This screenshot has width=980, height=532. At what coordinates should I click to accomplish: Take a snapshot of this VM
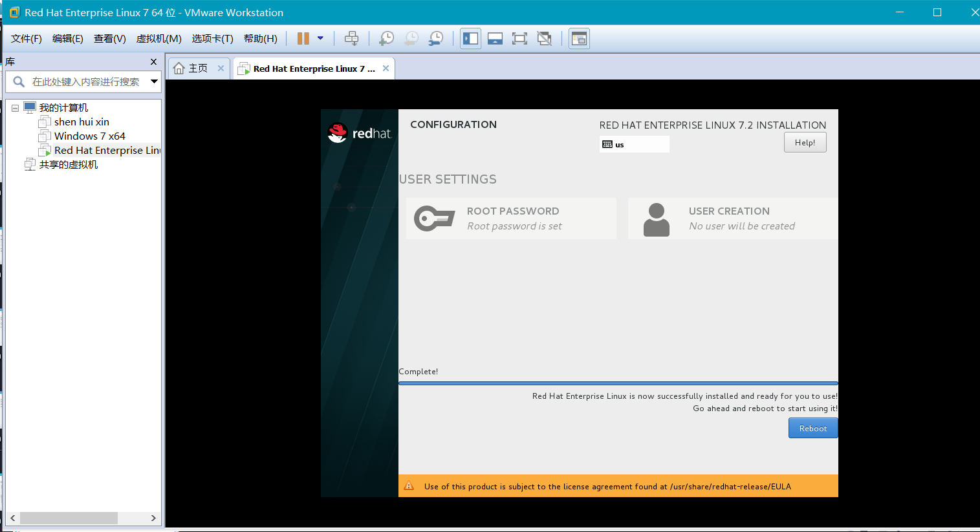click(386, 39)
